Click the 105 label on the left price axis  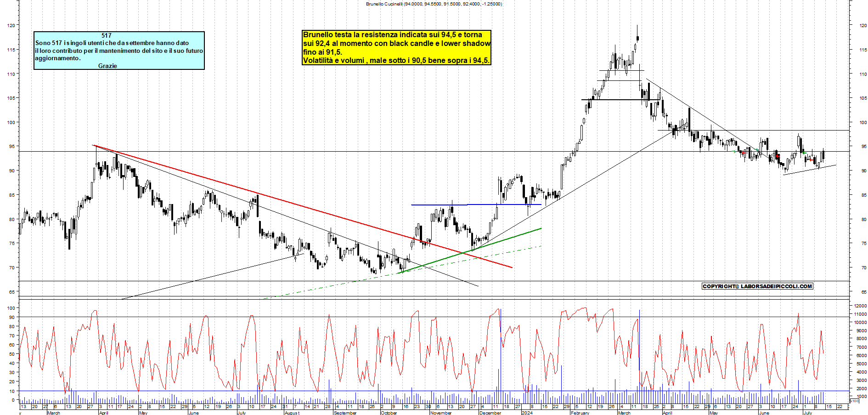11,98
